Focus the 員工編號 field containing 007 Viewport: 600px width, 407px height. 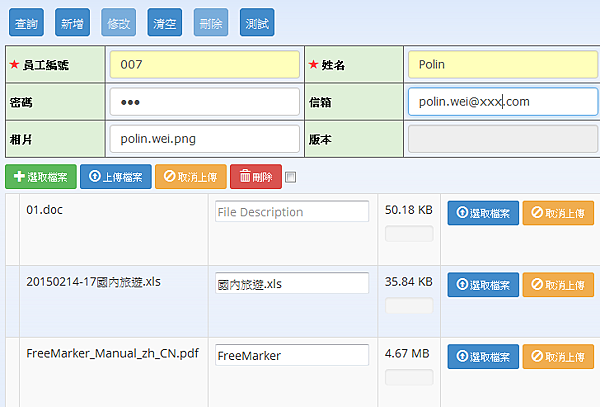pyautogui.click(x=205, y=65)
